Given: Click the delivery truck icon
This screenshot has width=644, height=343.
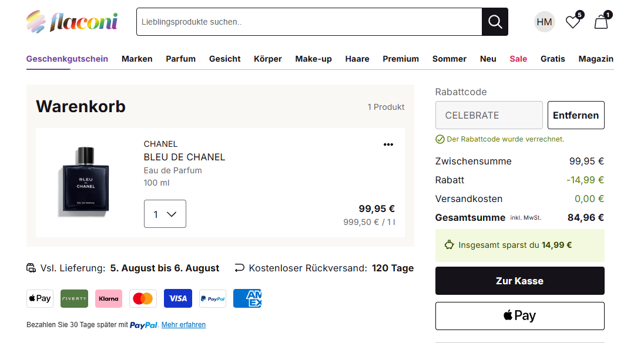Looking at the screenshot, I should [x=31, y=268].
